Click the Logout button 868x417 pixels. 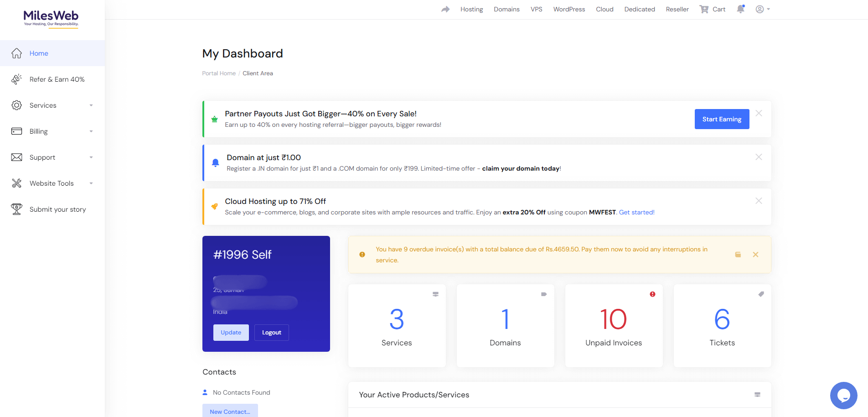272,333
